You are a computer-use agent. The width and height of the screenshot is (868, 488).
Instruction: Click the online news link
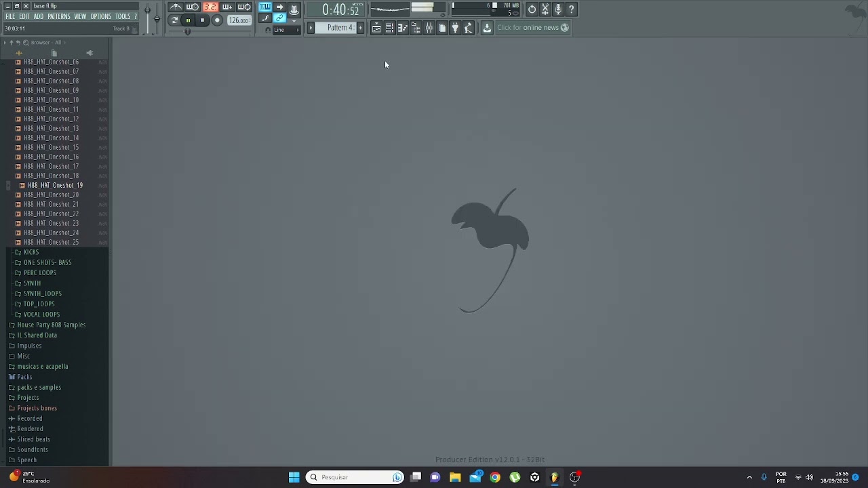coord(533,28)
